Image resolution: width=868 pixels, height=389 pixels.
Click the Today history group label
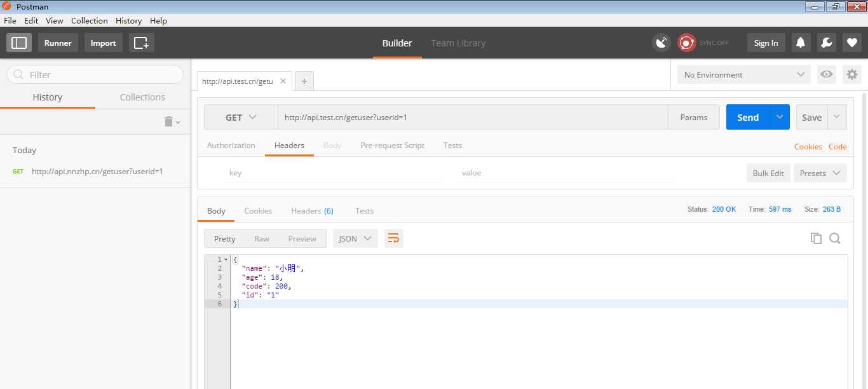point(24,151)
